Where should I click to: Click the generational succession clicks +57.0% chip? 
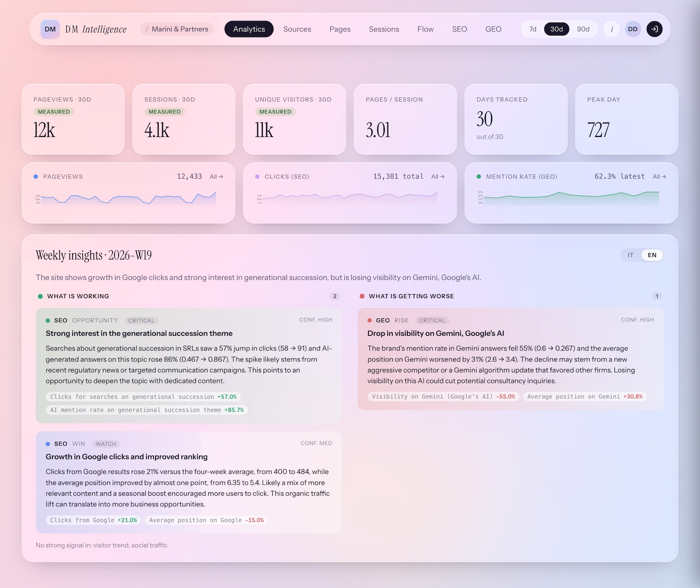coord(144,397)
